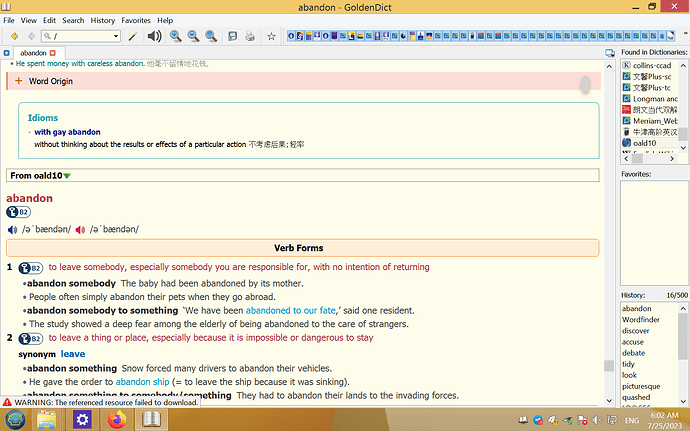
Task: Click the article scrollbar down arrow
Action: (609, 401)
